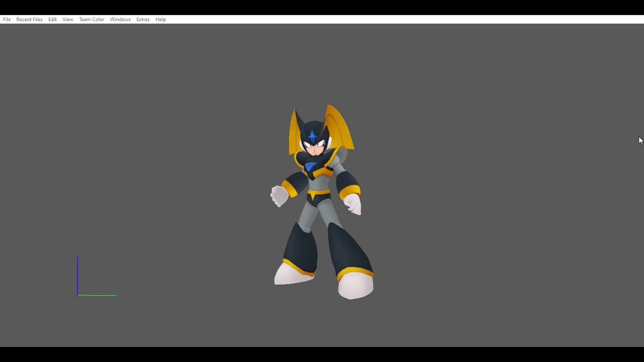Open the Extras menu
Viewport: 644px width, 362px height.
click(x=143, y=19)
